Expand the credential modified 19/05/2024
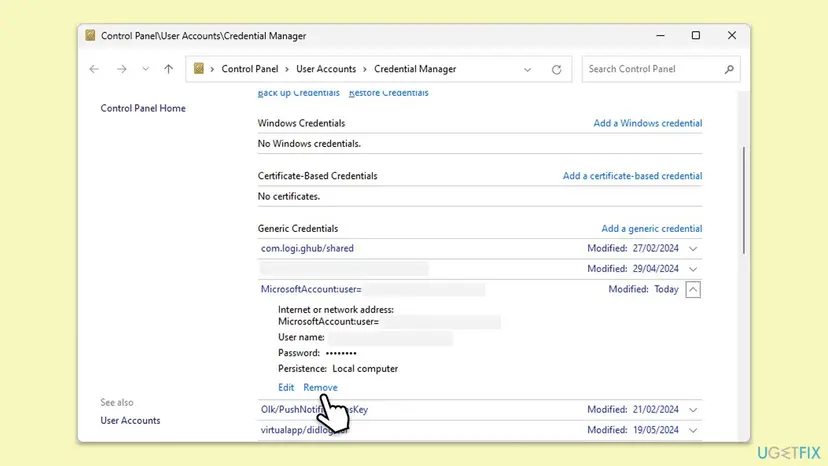The width and height of the screenshot is (828, 466). click(693, 430)
